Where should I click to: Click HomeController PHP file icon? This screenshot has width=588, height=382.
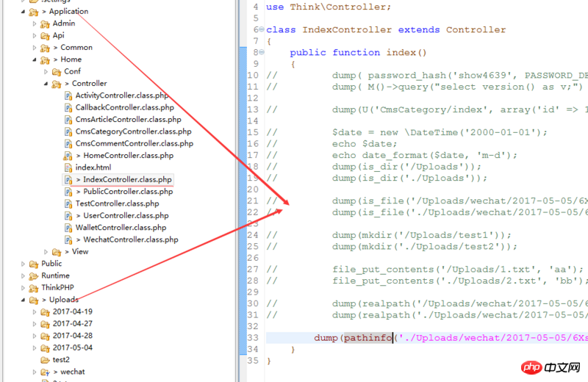(68, 156)
